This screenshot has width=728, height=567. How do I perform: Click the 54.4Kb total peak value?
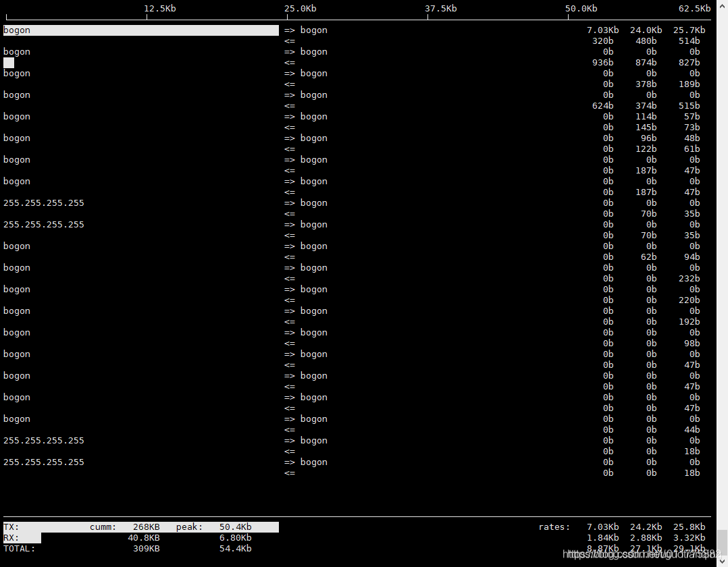(x=236, y=549)
